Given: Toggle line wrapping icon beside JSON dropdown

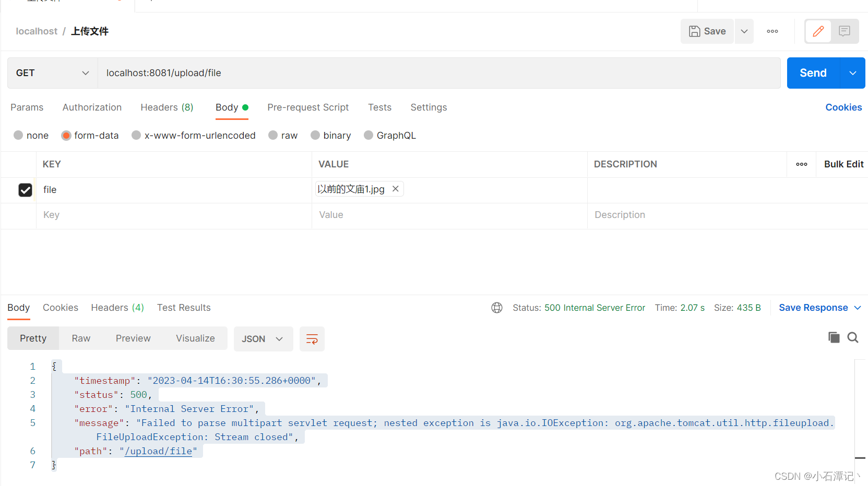Looking at the screenshot, I should tap(312, 339).
